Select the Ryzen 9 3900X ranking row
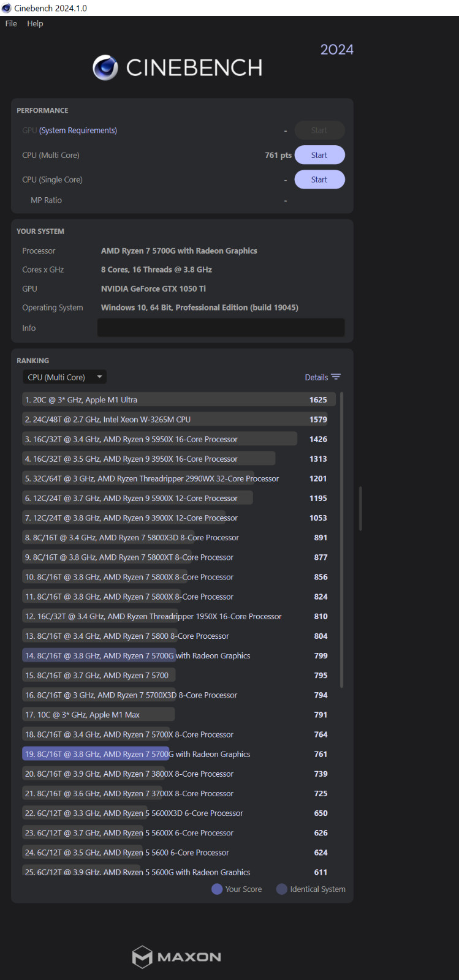Viewport: 459px width, 980px height. click(179, 518)
